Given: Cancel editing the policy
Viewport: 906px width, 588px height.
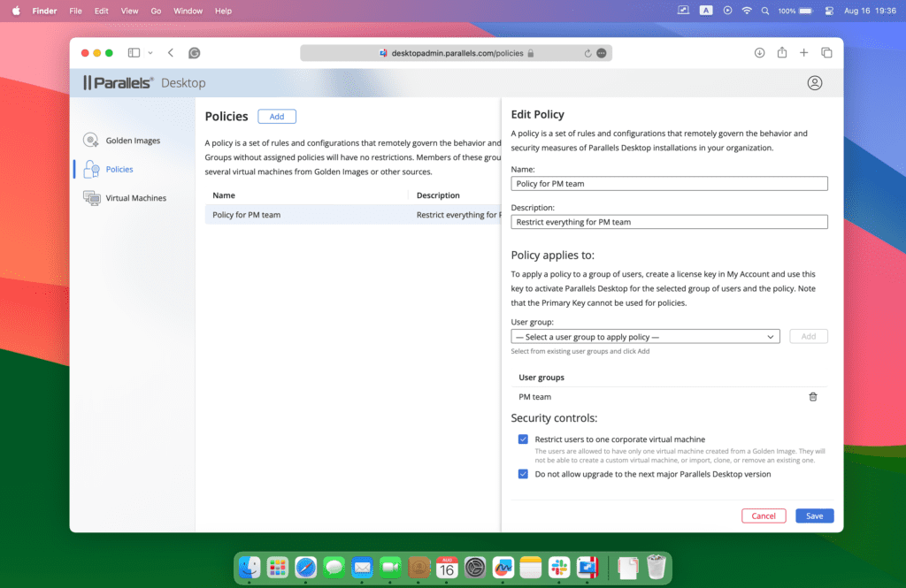Looking at the screenshot, I should pos(763,515).
